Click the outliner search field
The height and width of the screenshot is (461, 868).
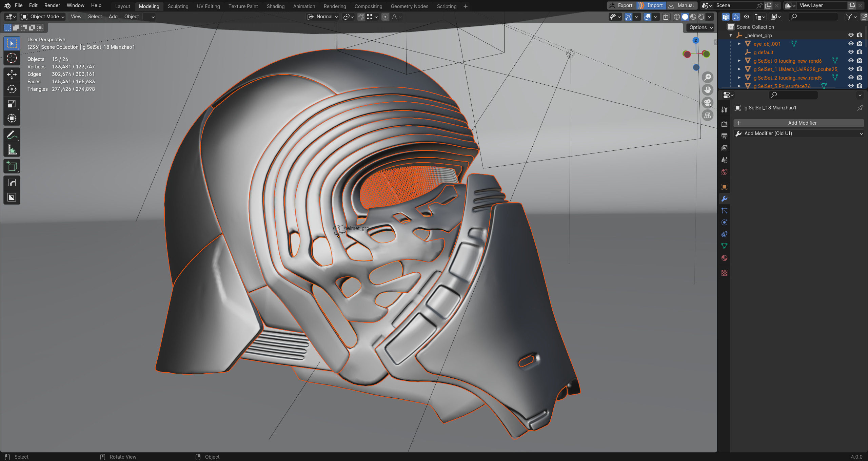pos(813,17)
